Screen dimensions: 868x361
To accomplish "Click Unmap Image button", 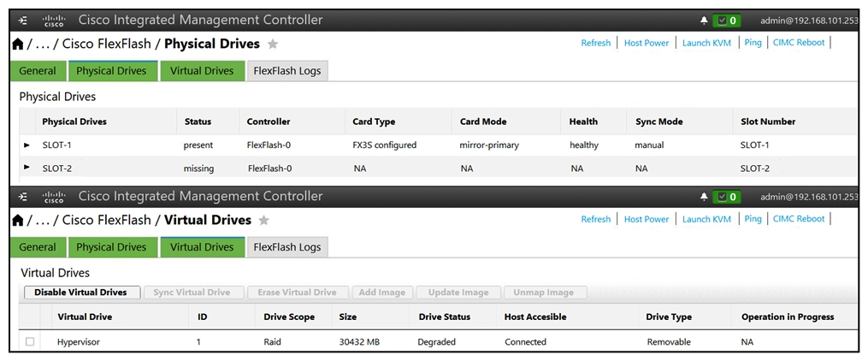I will coord(544,293).
